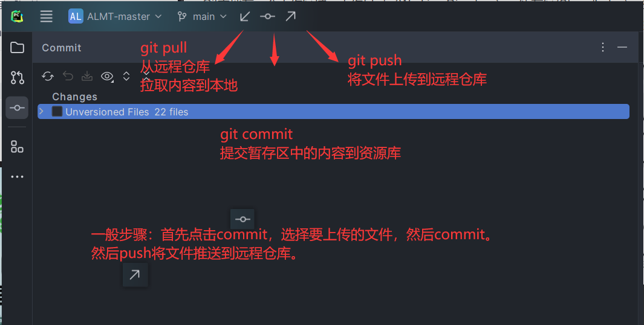The height and width of the screenshot is (325, 644).
Task: Open more tool windows ellipsis
Action: click(17, 177)
